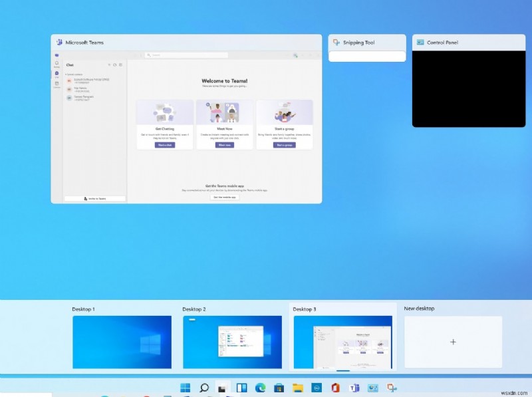Click the filter icon in the Chat panel
Screen dimensions: 532x397
click(x=109, y=65)
